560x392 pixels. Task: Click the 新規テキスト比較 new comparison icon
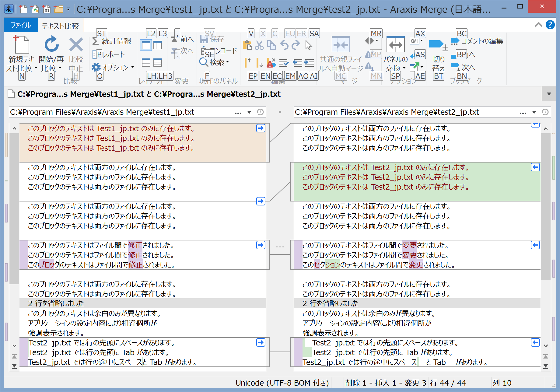click(x=21, y=45)
